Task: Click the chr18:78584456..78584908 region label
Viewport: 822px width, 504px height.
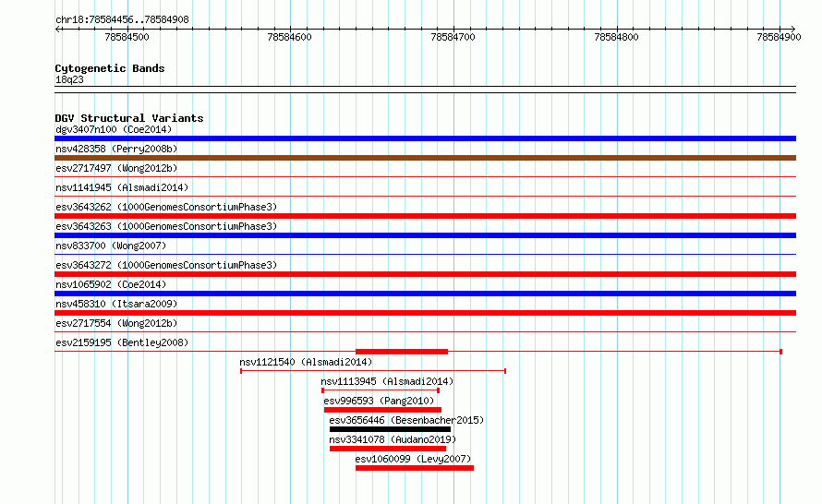Action: pos(122,19)
